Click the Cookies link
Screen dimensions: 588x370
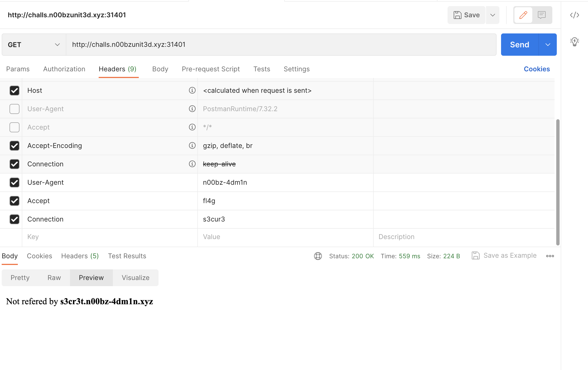click(537, 69)
